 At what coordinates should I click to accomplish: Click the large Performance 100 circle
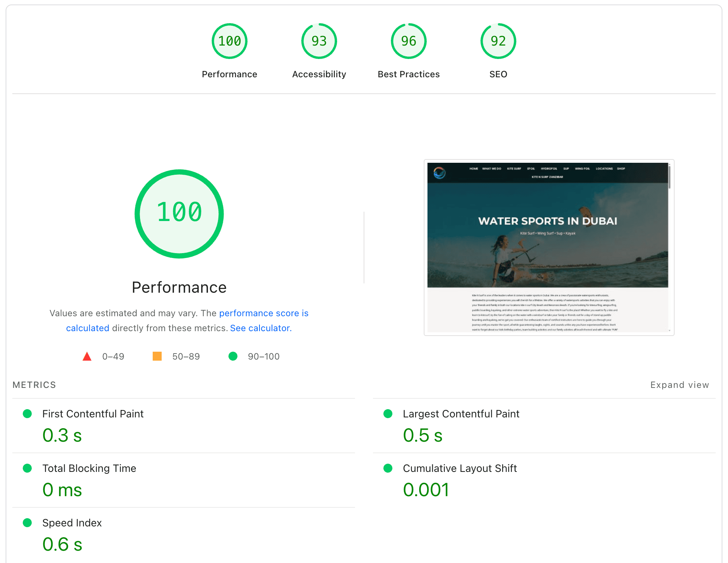179,214
